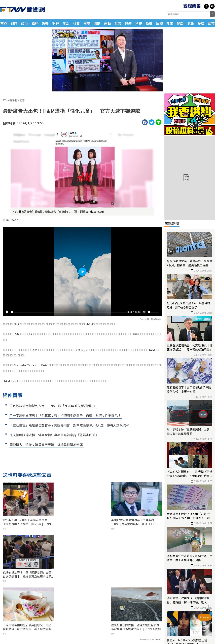
Task: Open the 財經 nav item
Action: pos(56,24)
